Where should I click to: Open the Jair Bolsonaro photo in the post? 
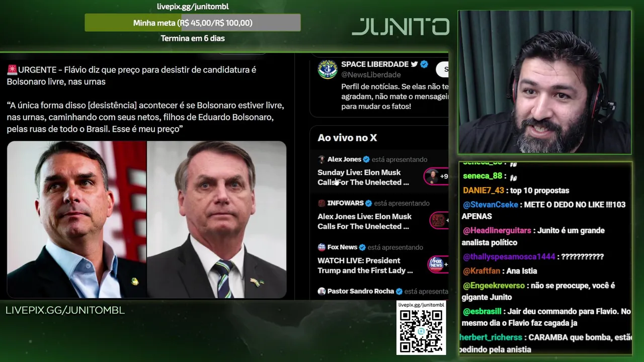(217, 220)
